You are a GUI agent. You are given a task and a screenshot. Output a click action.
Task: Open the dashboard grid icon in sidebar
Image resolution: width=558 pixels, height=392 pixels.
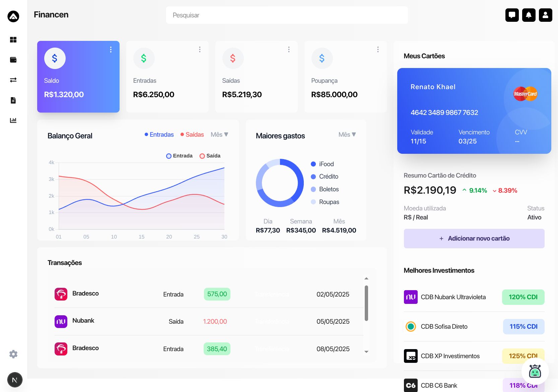[x=13, y=40]
